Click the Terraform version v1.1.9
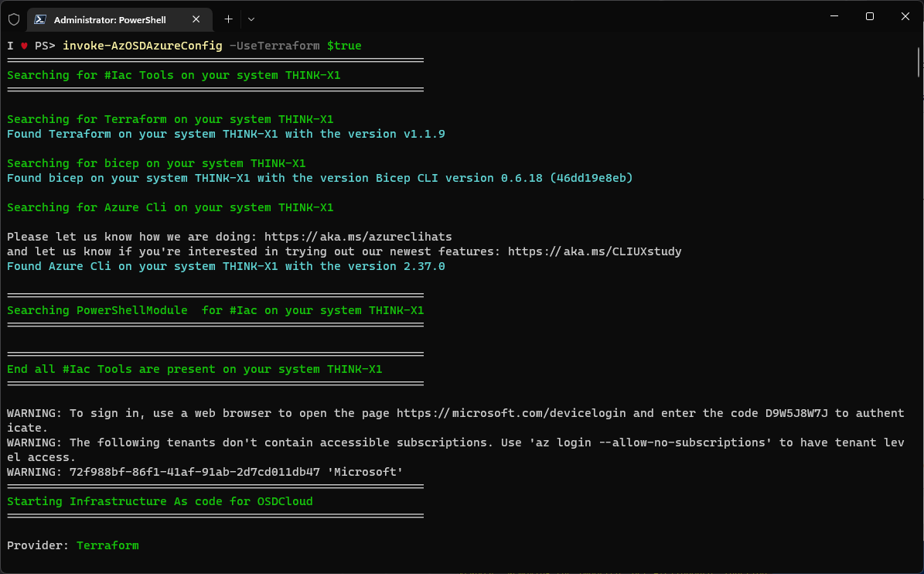 424,134
